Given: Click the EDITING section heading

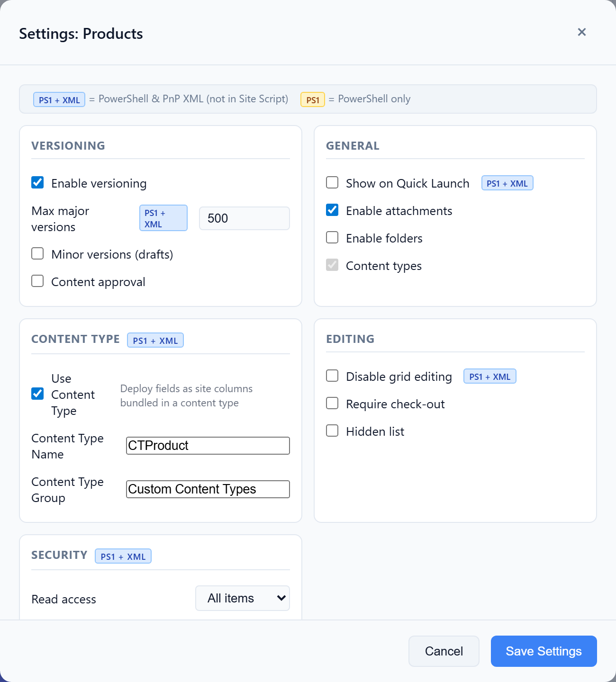Looking at the screenshot, I should [x=351, y=339].
